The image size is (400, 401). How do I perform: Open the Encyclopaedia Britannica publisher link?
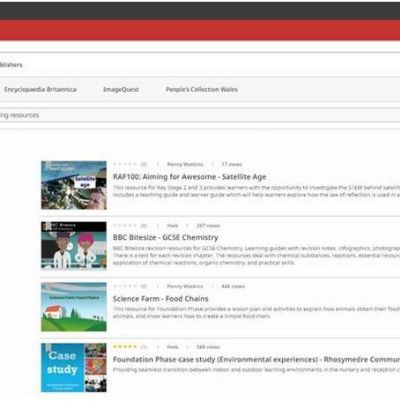coord(40,89)
